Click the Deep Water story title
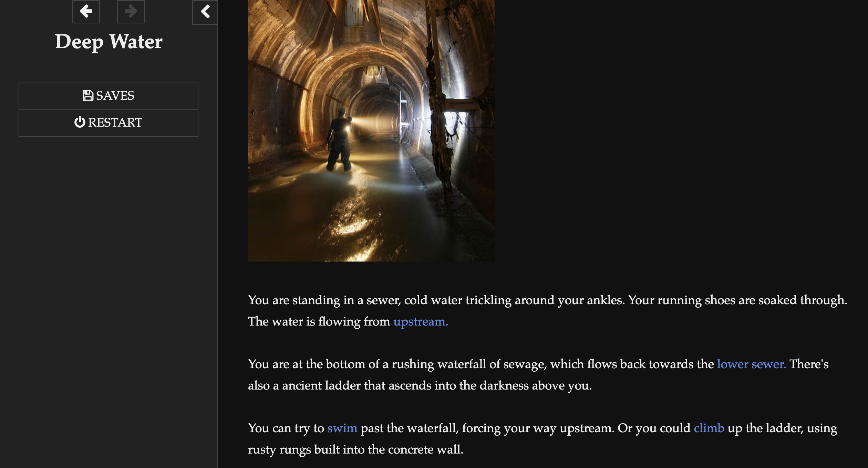The image size is (868, 468). tap(108, 42)
